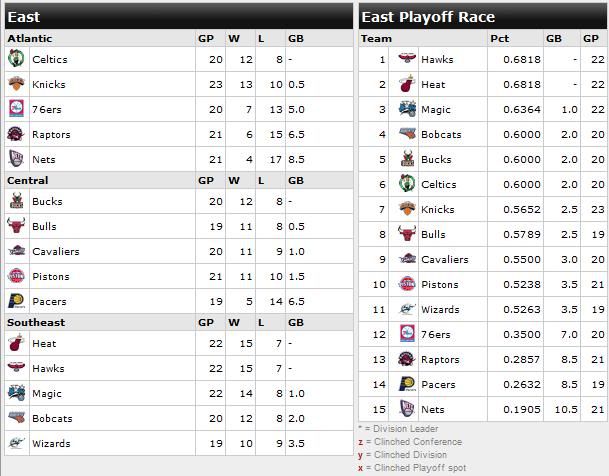Click the Pacers logo in Central division

[x=16, y=301]
